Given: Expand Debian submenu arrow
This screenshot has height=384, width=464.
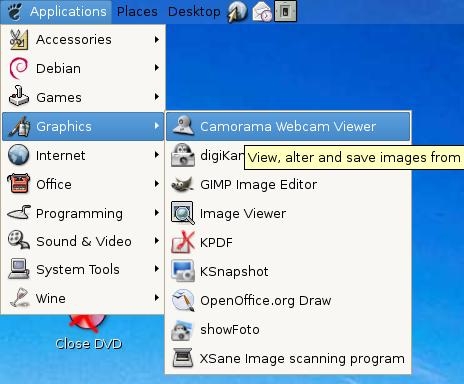Looking at the screenshot, I should 157,68.
